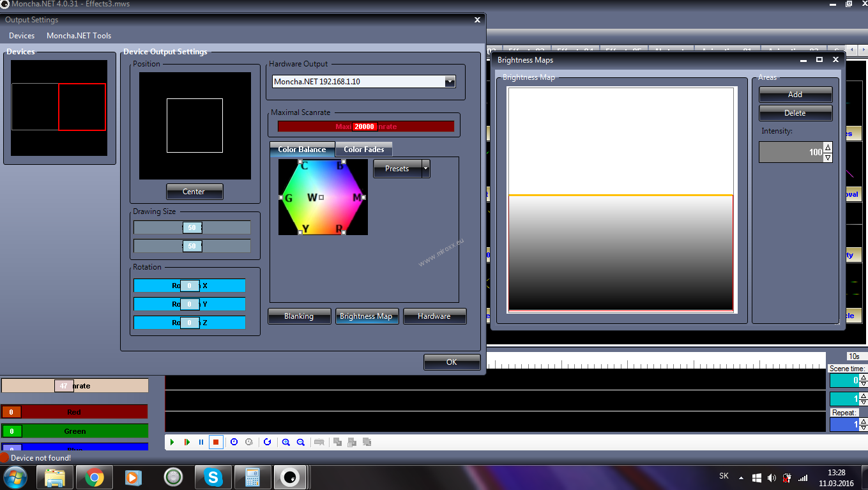Increase Intensity with the up arrow
Screen dimensions: 868x490
(x=828, y=148)
